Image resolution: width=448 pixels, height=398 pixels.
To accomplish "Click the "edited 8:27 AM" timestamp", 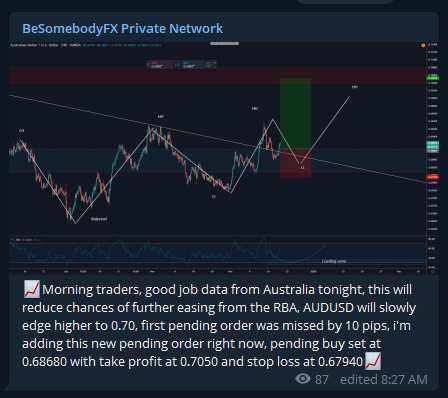I will [384, 379].
